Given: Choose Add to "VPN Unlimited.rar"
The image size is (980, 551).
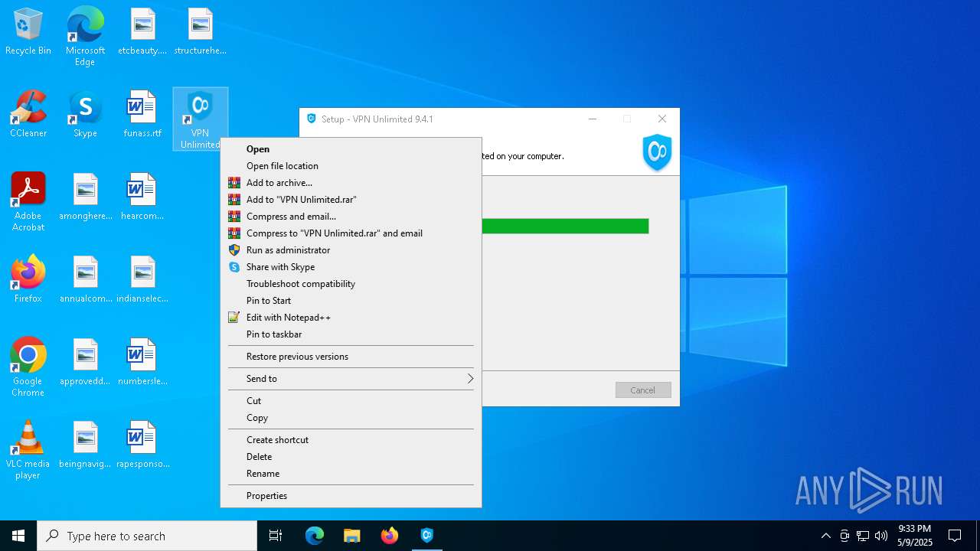Looking at the screenshot, I should tap(351, 200).
